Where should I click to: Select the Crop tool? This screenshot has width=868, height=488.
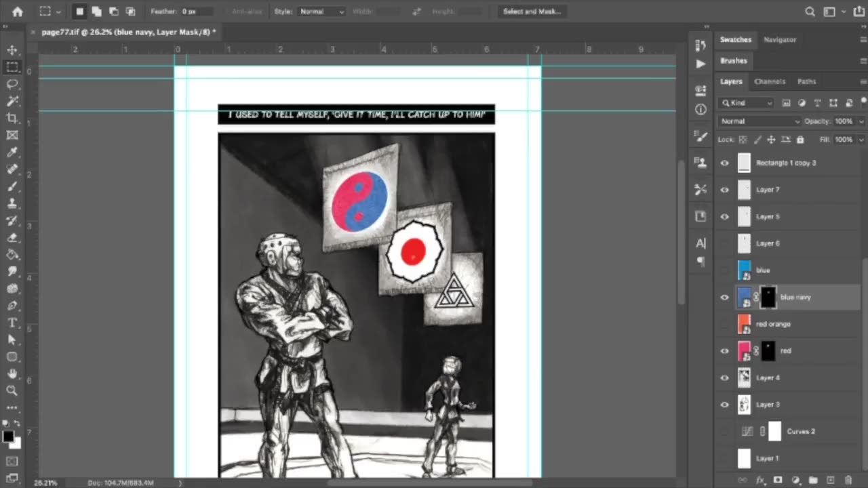coord(12,118)
